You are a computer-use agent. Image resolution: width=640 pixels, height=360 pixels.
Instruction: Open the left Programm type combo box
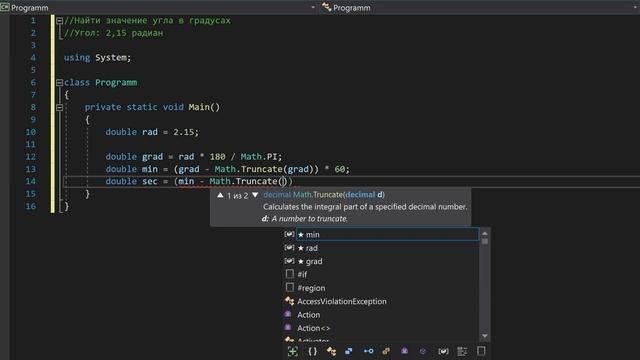(158, 7)
